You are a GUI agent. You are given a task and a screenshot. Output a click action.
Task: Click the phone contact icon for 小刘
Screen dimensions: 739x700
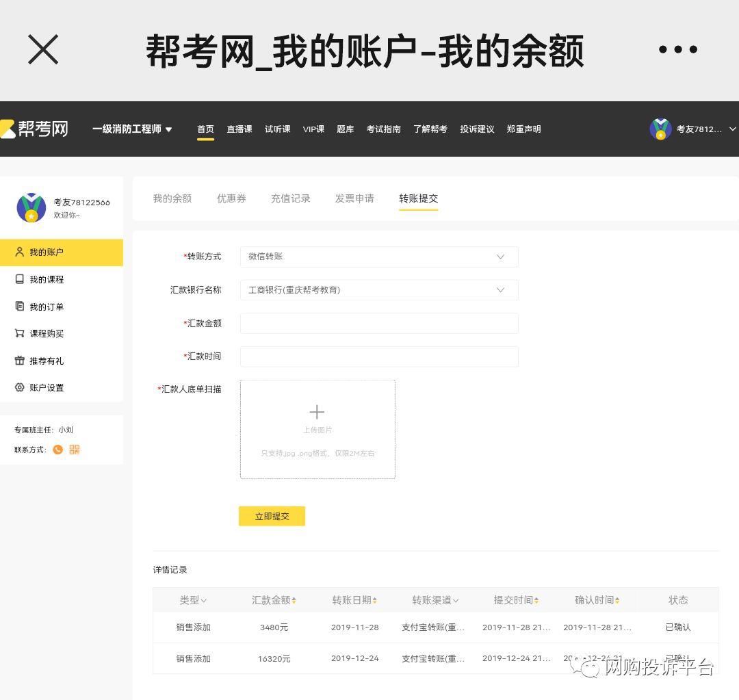point(57,450)
